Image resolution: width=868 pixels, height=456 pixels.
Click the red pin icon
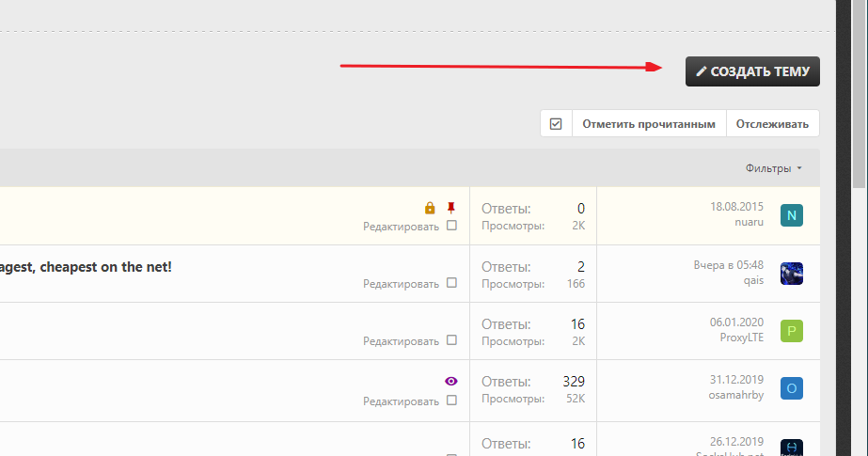pyautogui.click(x=450, y=208)
